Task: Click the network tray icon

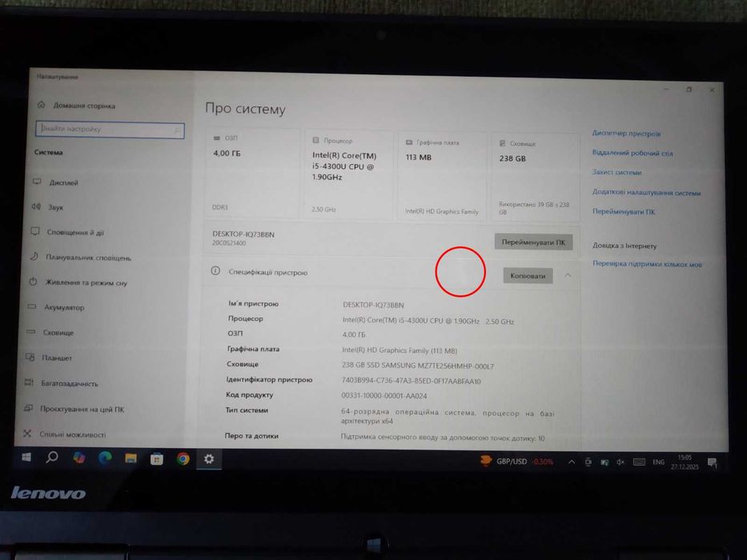Action: point(604,462)
